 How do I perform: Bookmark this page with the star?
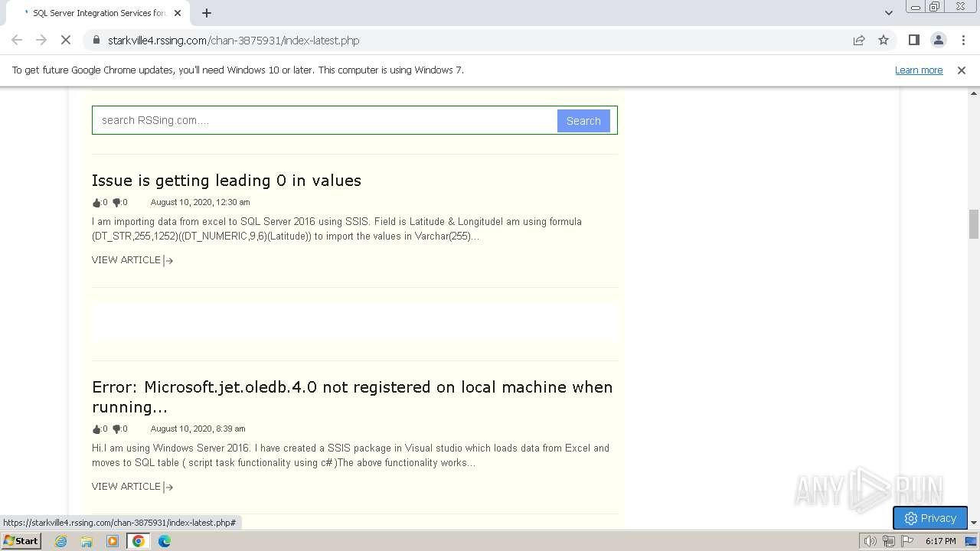pyautogui.click(x=884, y=40)
